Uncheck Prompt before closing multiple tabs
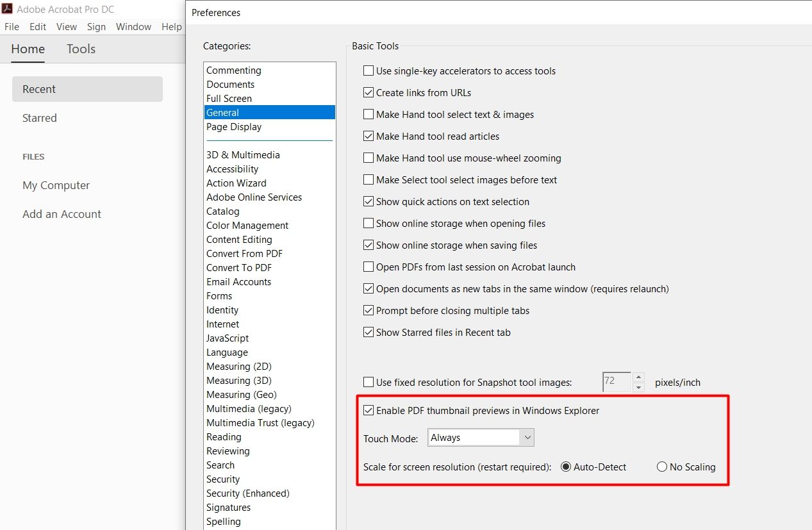The width and height of the screenshot is (812, 530). click(x=369, y=311)
